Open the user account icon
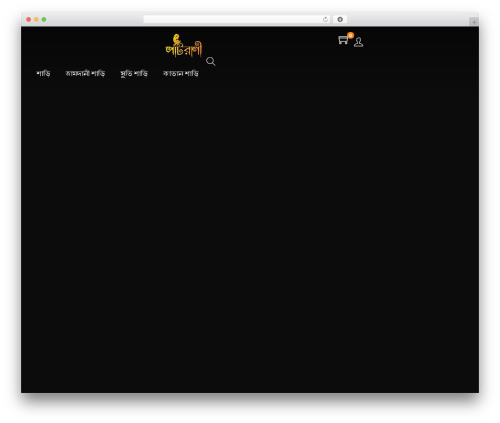Viewport: 500px width, 423px height. tap(358, 42)
